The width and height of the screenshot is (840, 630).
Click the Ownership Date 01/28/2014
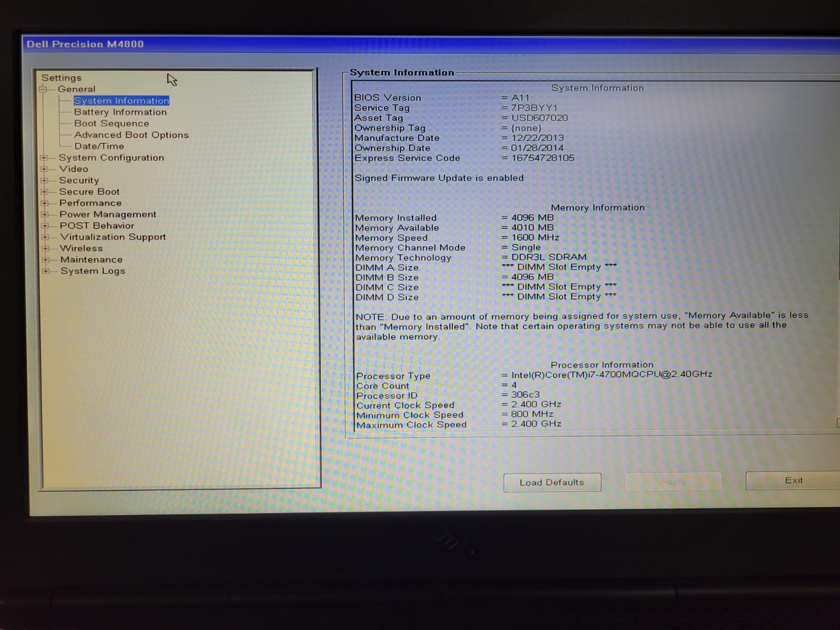click(537, 148)
